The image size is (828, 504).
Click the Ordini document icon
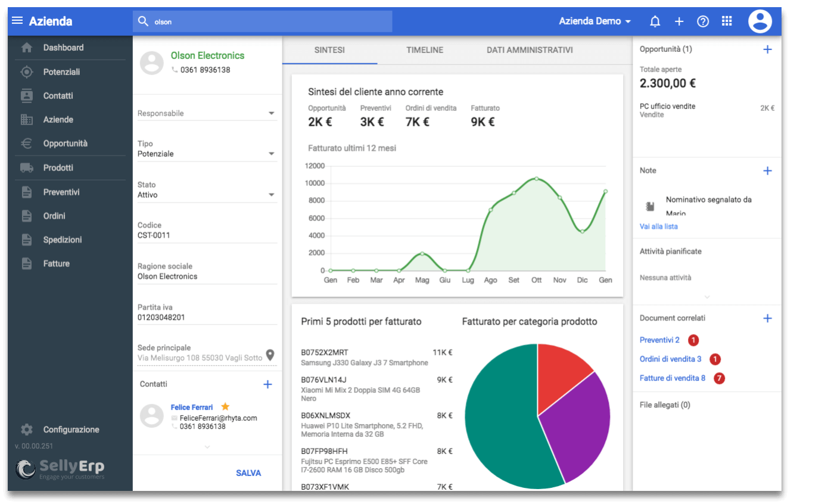pos(27,216)
